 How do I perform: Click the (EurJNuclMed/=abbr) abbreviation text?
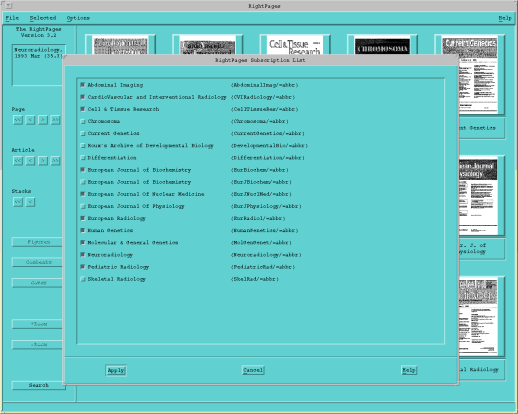pyautogui.click(x=261, y=194)
